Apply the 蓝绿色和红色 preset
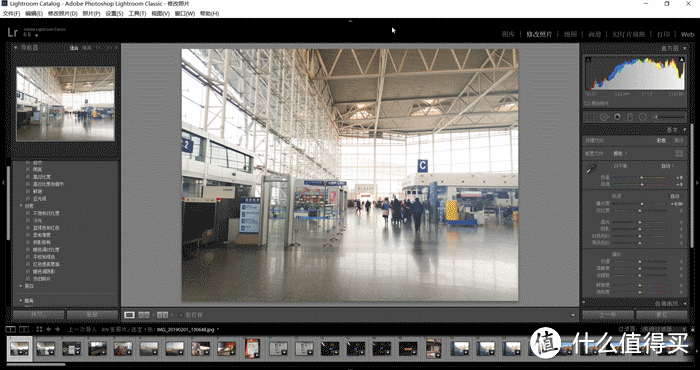Image resolution: width=700 pixels, height=370 pixels. pos(46,228)
